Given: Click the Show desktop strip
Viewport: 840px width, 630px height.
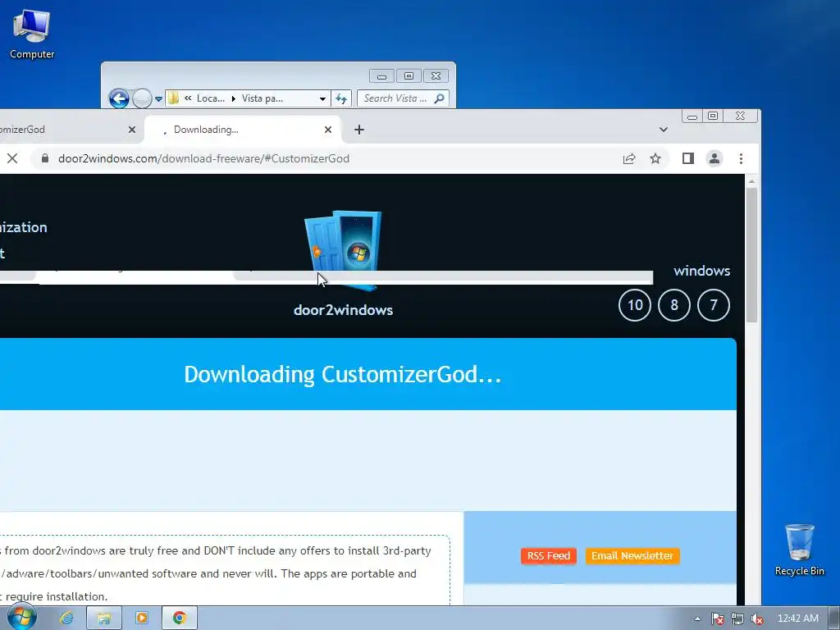Looking at the screenshot, I should pyautogui.click(x=834, y=619).
